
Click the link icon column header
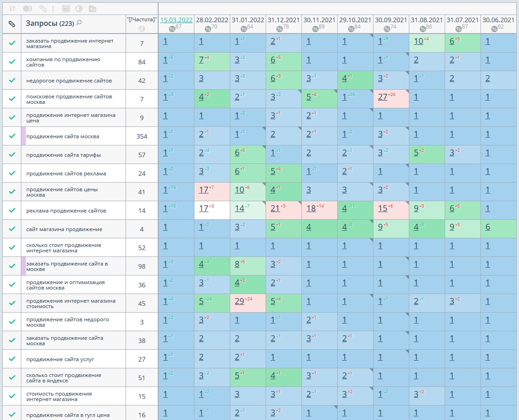coord(12,24)
